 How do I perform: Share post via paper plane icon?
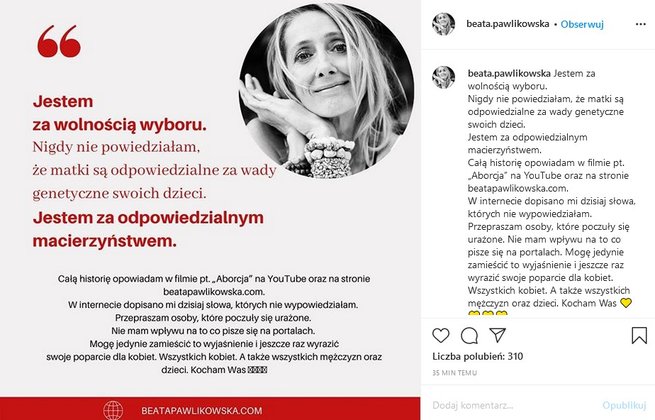point(498,335)
